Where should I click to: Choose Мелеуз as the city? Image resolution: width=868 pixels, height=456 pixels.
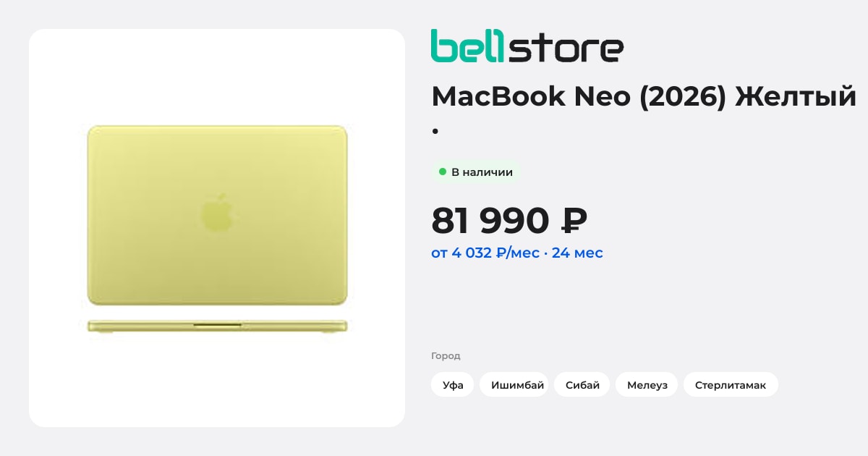click(647, 385)
